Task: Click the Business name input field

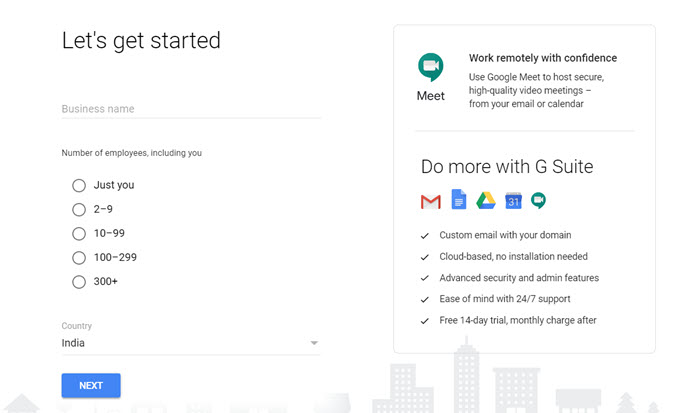Action: click(x=191, y=109)
